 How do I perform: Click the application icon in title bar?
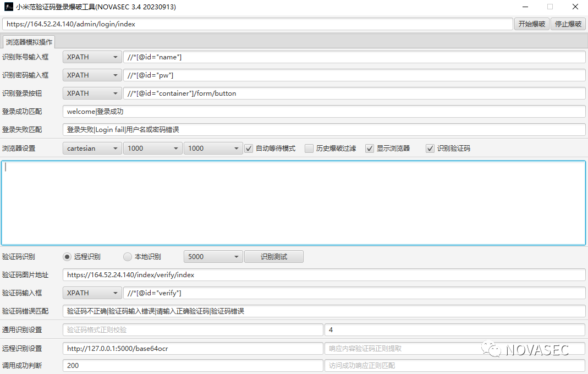9,7
